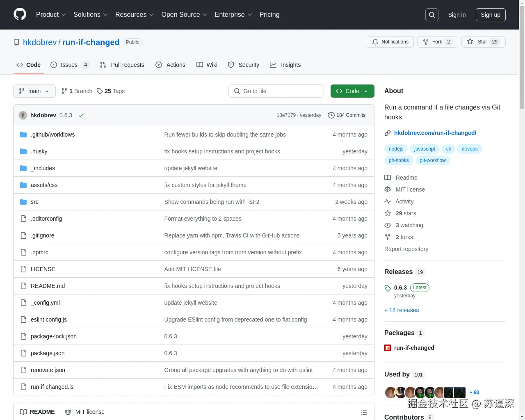
Task: Click the link chain icon beside website URL
Action: 388,133
